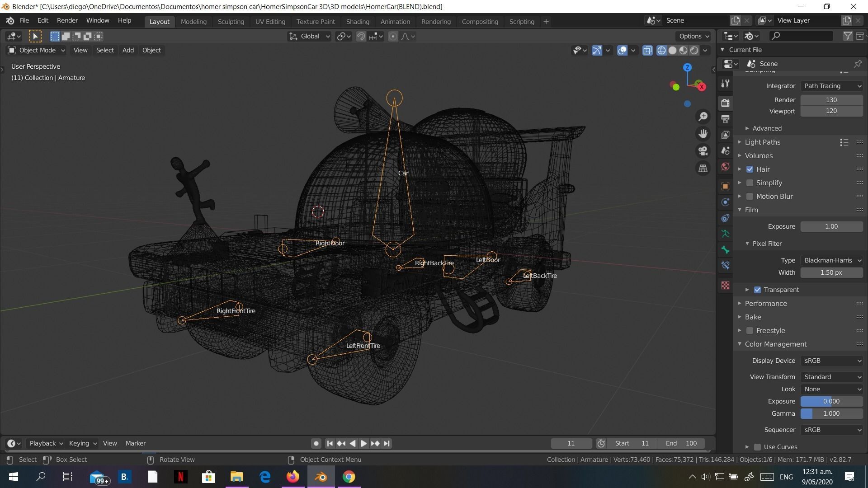
Task: Toggle viewport gizmos display button
Action: (597, 50)
